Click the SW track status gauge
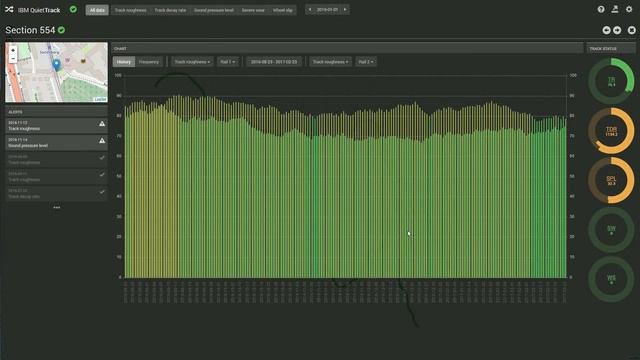Viewport: 640px width, 360px height. pyautogui.click(x=611, y=230)
